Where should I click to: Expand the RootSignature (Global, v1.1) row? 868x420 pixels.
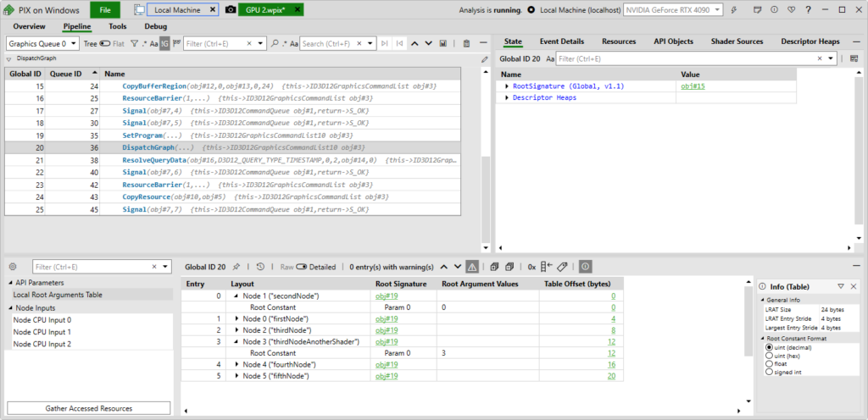tap(507, 86)
